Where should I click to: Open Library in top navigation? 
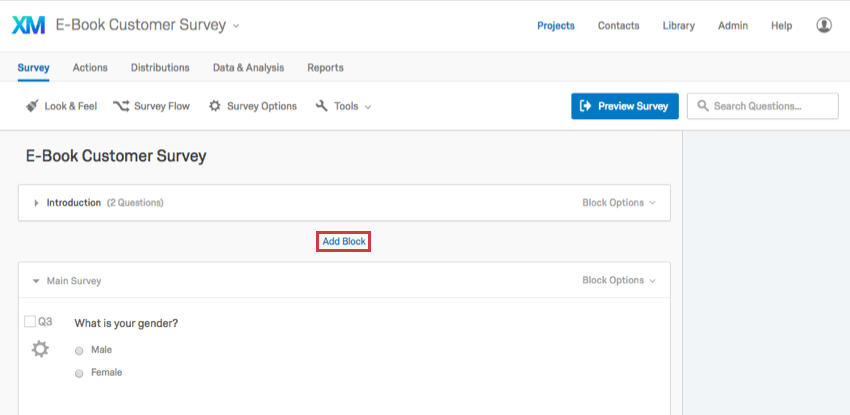pyautogui.click(x=679, y=25)
